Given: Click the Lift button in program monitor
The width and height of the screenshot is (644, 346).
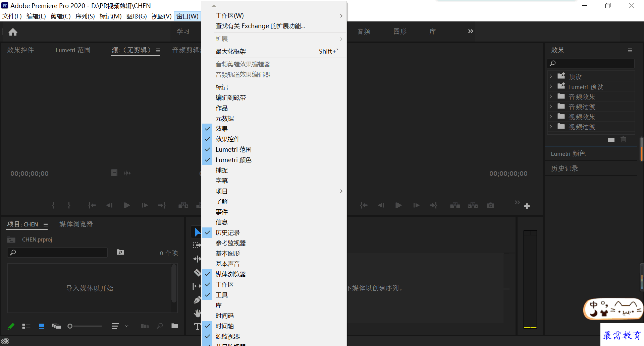Looking at the screenshot, I should click(455, 205).
